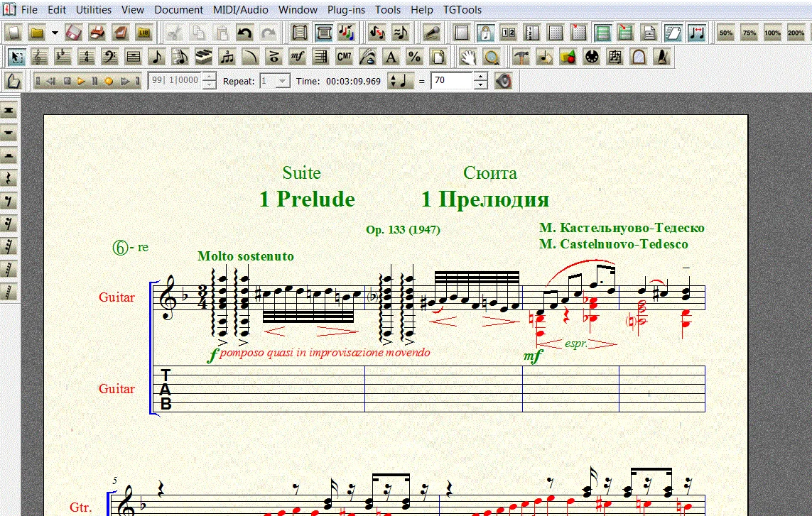812x516 pixels.
Task: Select the Tuplet tool
Action: click(x=227, y=56)
